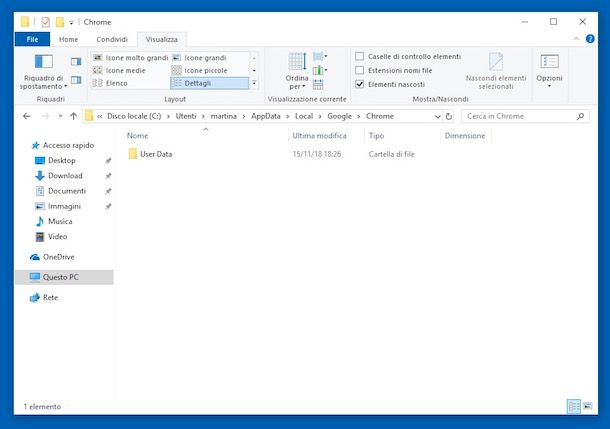Viewport: 610px width, 429px height.
Task: Uncheck Elementi nascosti checkbox
Action: (x=360, y=84)
